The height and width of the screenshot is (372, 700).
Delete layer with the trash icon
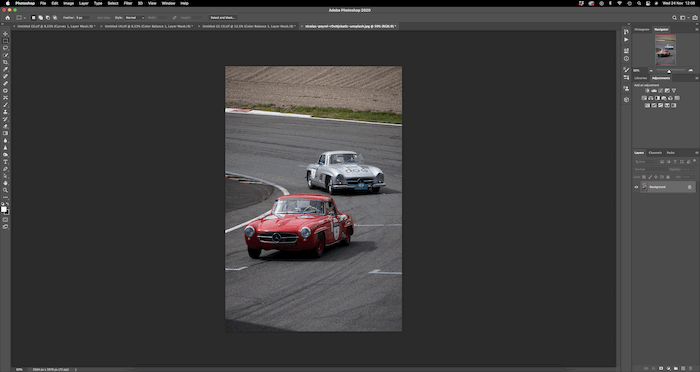click(x=690, y=368)
